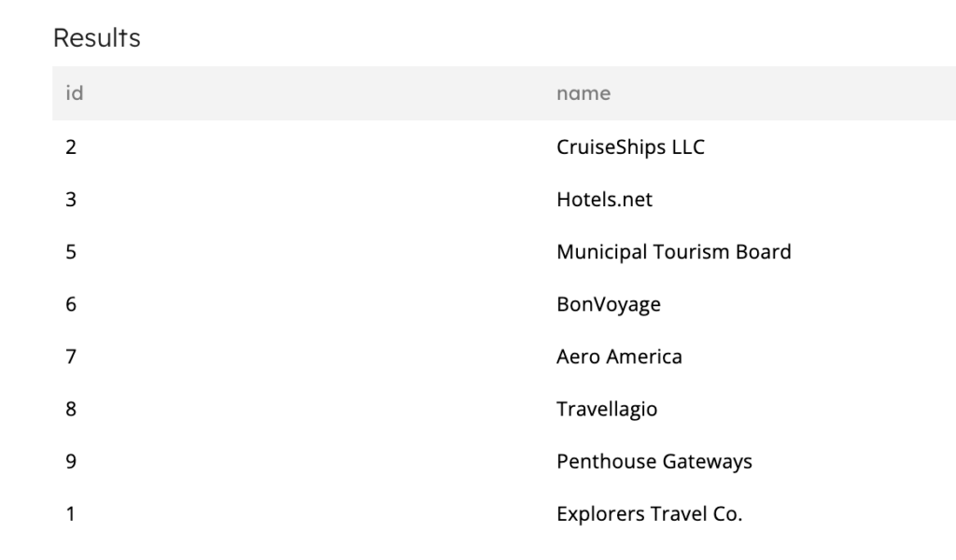Click id value 3 cell
Screen dimensions: 956x560
coord(71,199)
